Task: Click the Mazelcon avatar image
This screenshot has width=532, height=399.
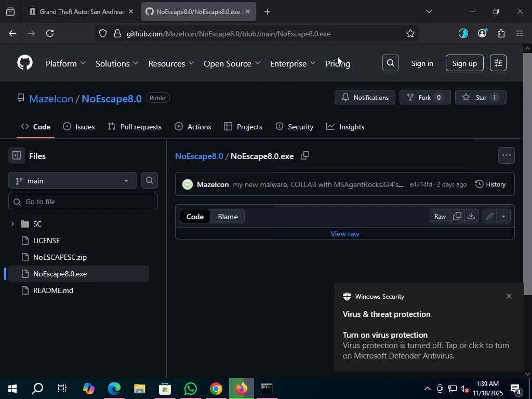Action: point(187,184)
